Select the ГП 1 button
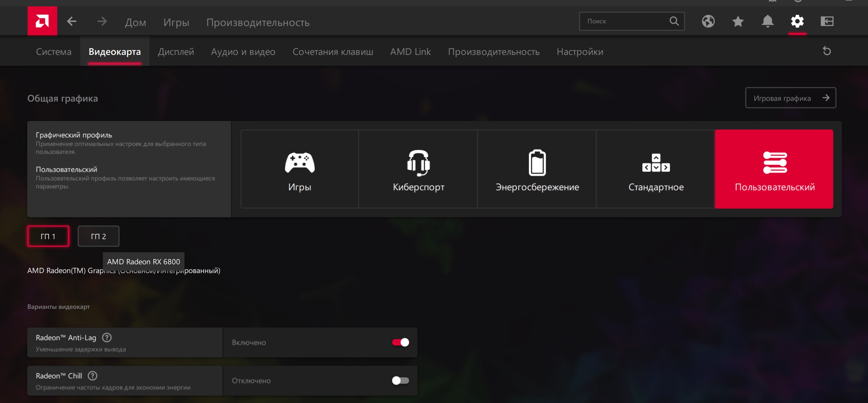 pyautogui.click(x=48, y=236)
